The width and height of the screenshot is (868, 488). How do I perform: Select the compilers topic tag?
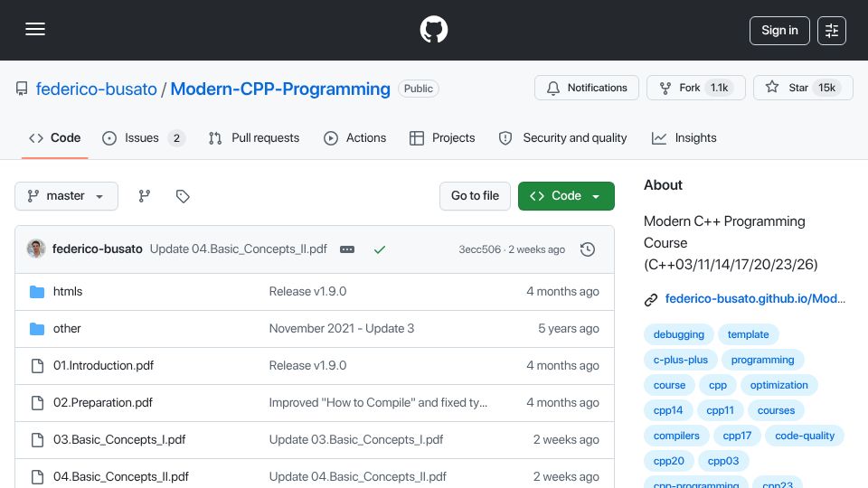tap(676, 436)
